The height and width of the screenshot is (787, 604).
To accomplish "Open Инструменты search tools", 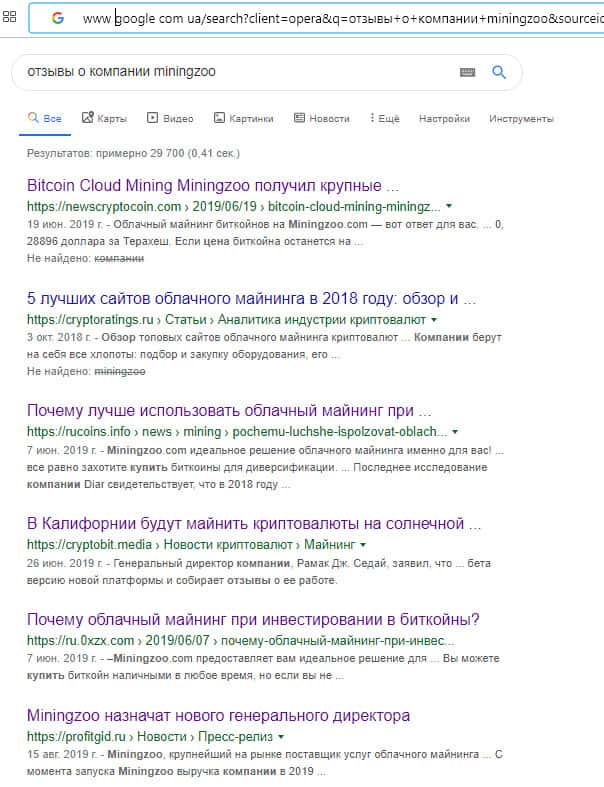I will (521, 119).
